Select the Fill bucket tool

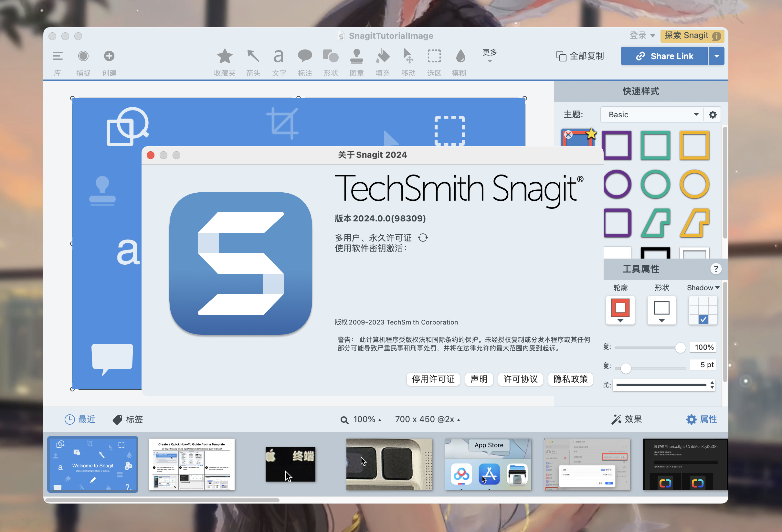click(383, 56)
